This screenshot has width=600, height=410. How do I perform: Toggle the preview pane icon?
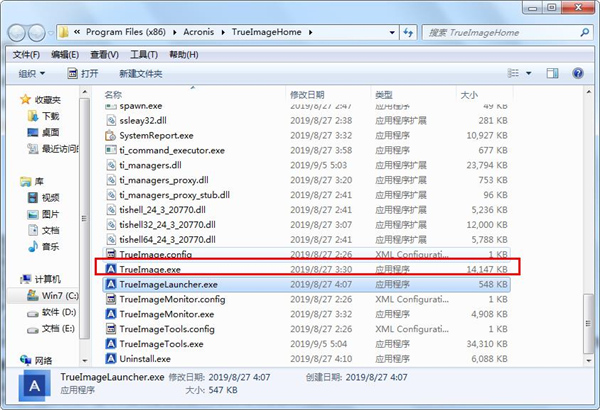click(552, 73)
